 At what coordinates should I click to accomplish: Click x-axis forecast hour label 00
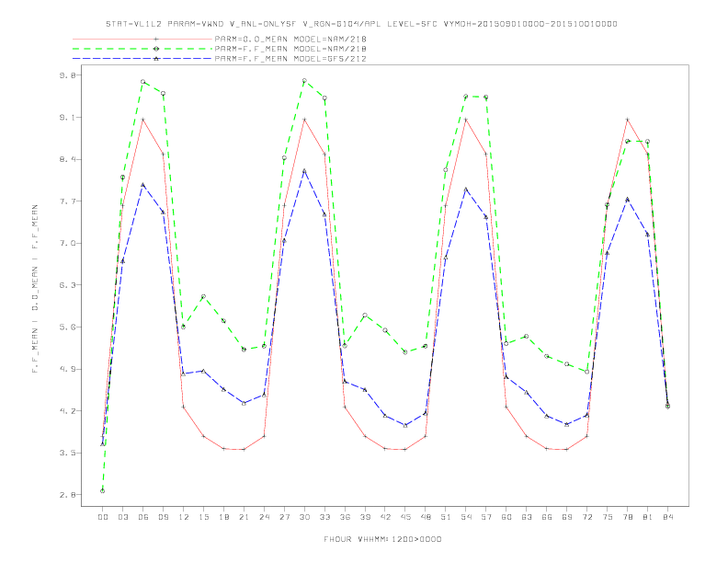(x=103, y=517)
